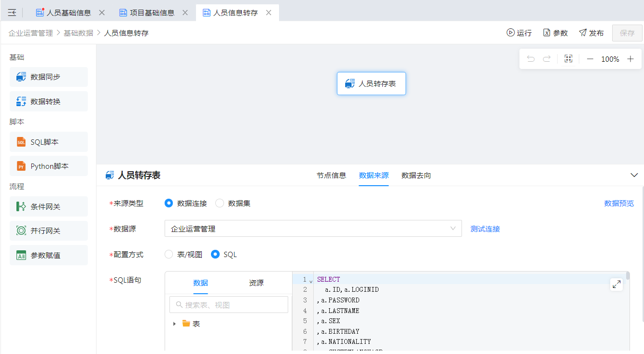The height and width of the screenshot is (354, 644).
Task: Select 数据集 as source type
Action: [x=220, y=204]
